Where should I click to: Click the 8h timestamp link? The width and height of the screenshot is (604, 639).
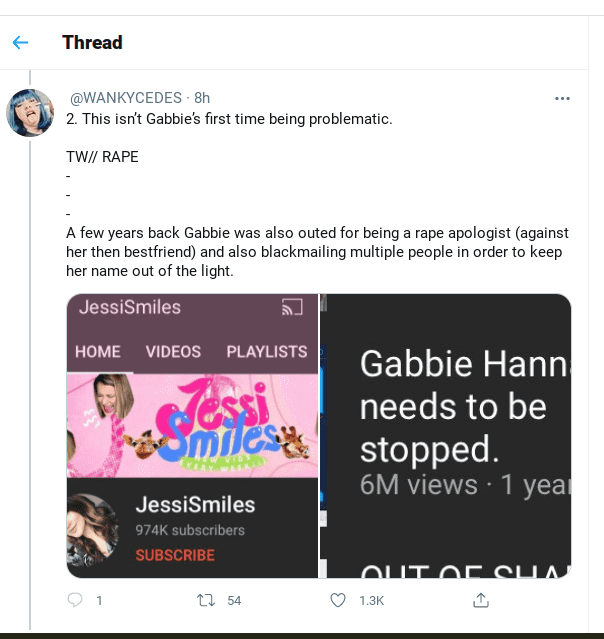click(202, 98)
